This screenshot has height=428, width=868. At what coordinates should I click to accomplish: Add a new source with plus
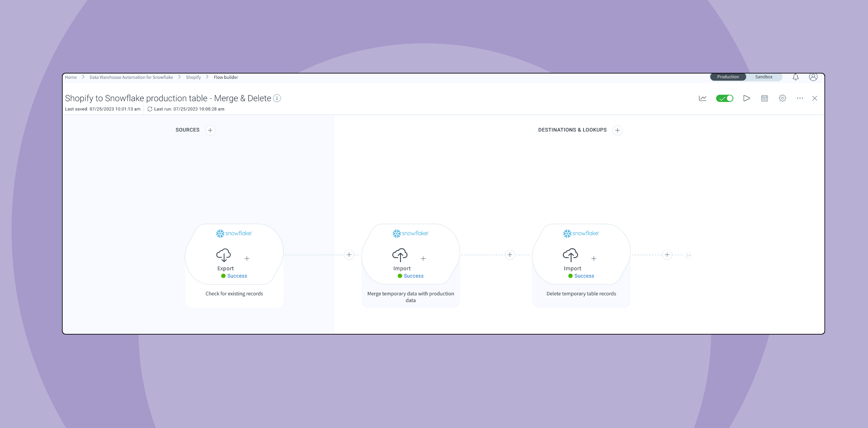(210, 130)
